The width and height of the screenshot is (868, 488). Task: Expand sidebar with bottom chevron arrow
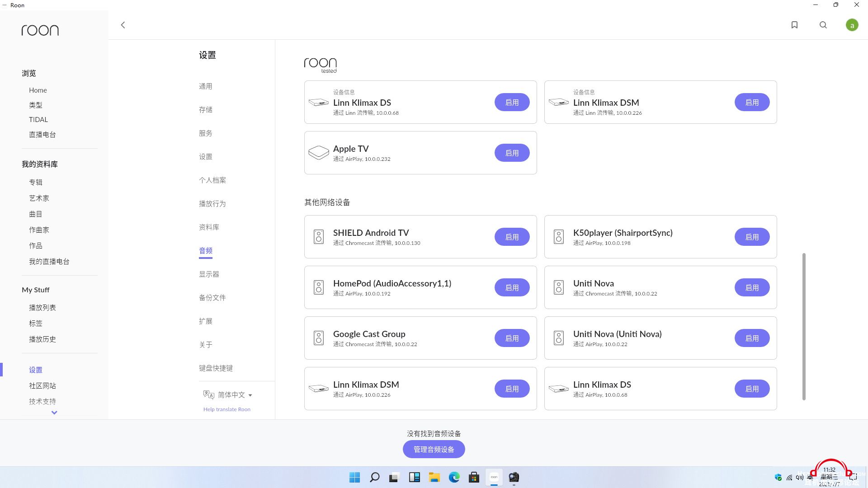[x=54, y=412]
